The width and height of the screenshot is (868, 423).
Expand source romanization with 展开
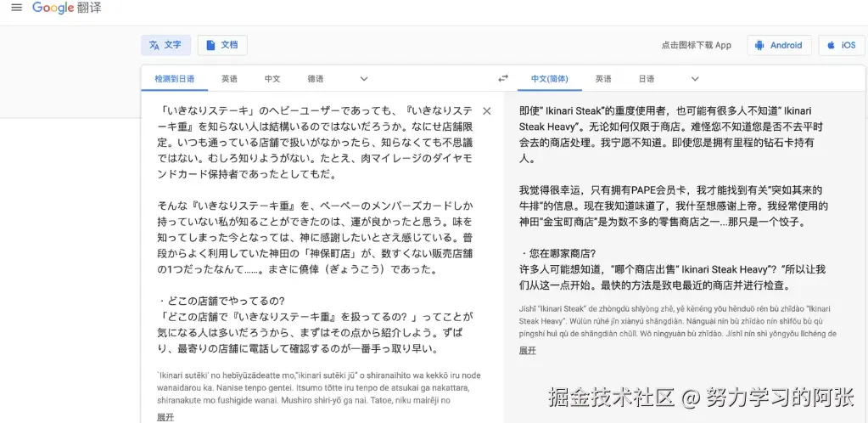click(165, 417)
